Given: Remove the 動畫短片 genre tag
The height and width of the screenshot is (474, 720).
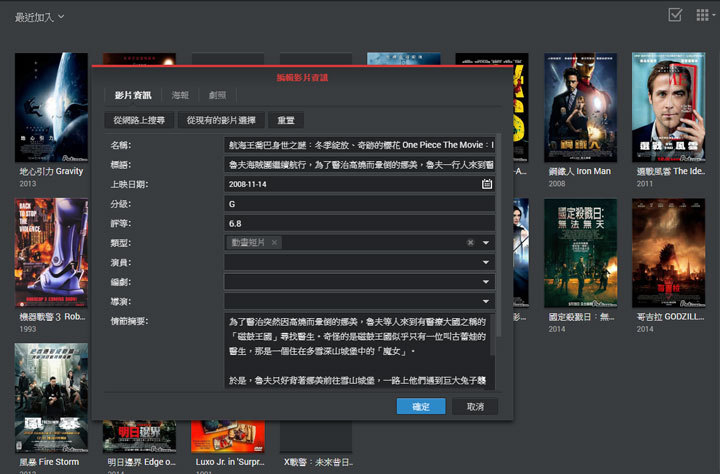Looking at the screenshot, I should [x=275, y=243].
